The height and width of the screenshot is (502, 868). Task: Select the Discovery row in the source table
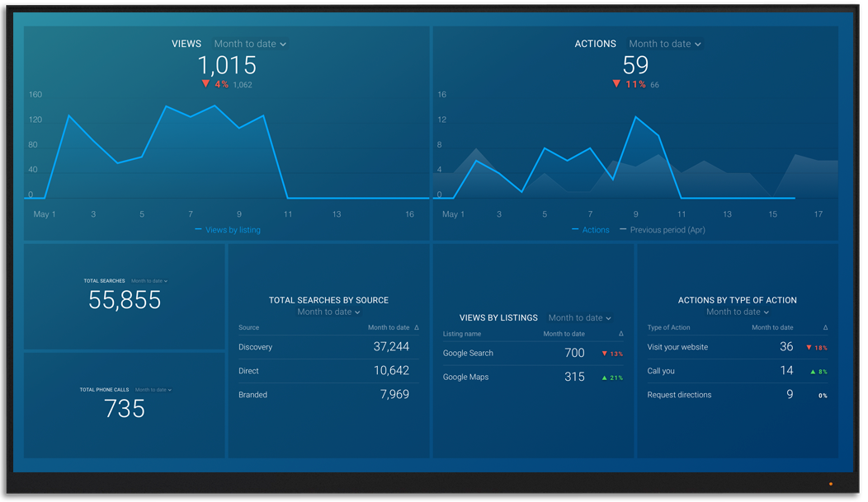point(328,347)
